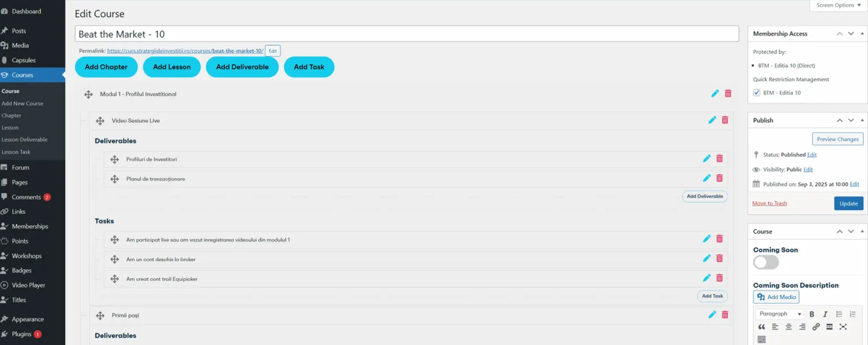Uncheck BTM - Editia 10 restriction checkbox
The width and height of the screenshot is (868, 345).
click(x=757, y=93)
